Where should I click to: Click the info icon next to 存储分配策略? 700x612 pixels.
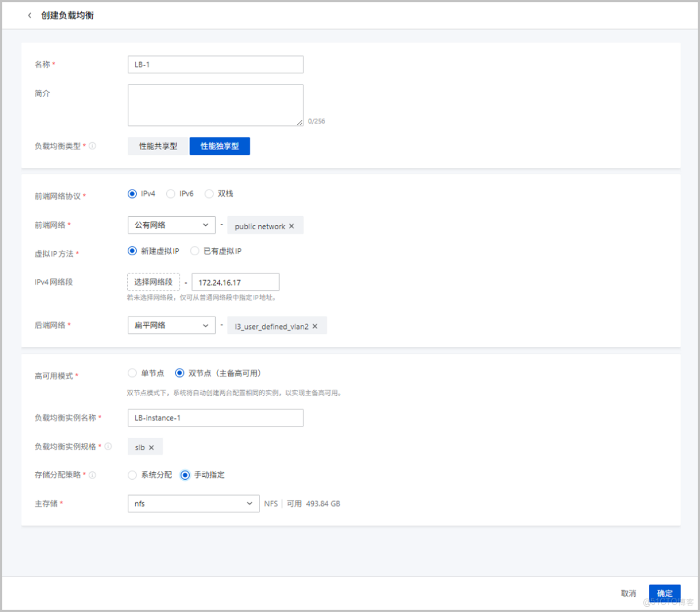[x=91, y=474]
